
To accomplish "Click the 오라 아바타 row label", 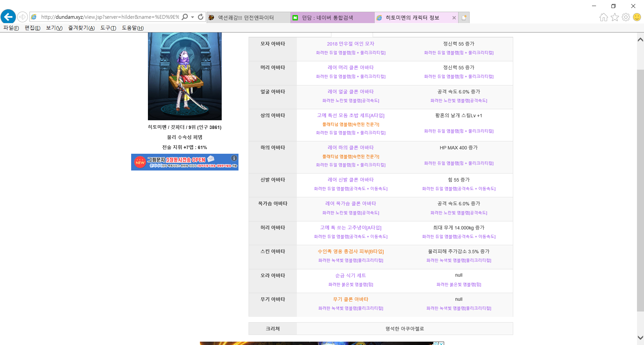I will click(x=273, y=276).
